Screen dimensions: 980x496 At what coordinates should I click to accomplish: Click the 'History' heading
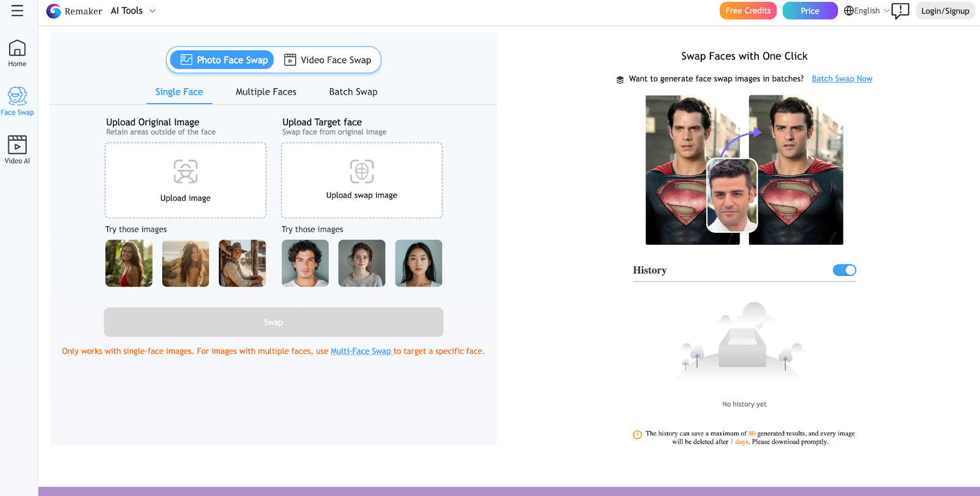(x=650, y=270)
